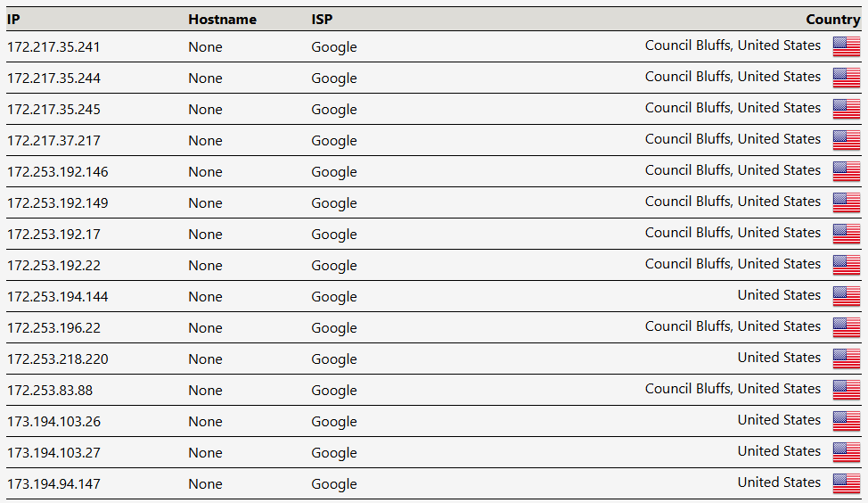Viewport: 868px width, 503px height.
Task: Click the Hostname column header
Action: [222, 19]
